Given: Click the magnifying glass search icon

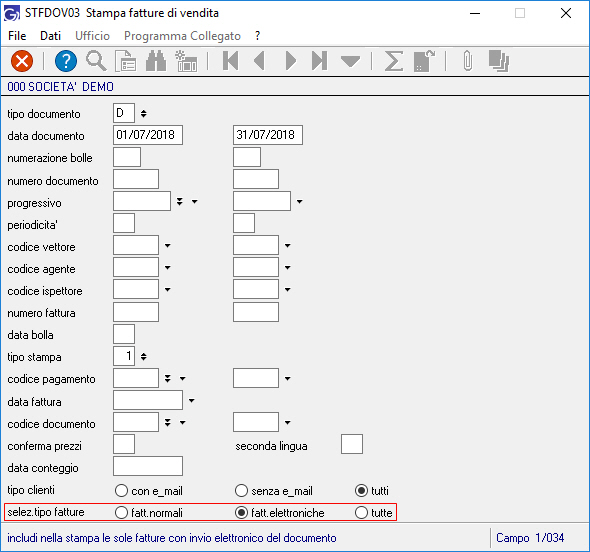Looking at the screenshot, I should coord(96,61).
